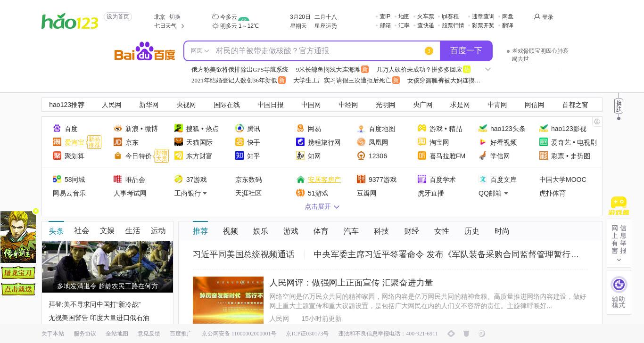Open the Ximalaya FM icon link
The width and height of the screenshot is (644, 343).
422,155
